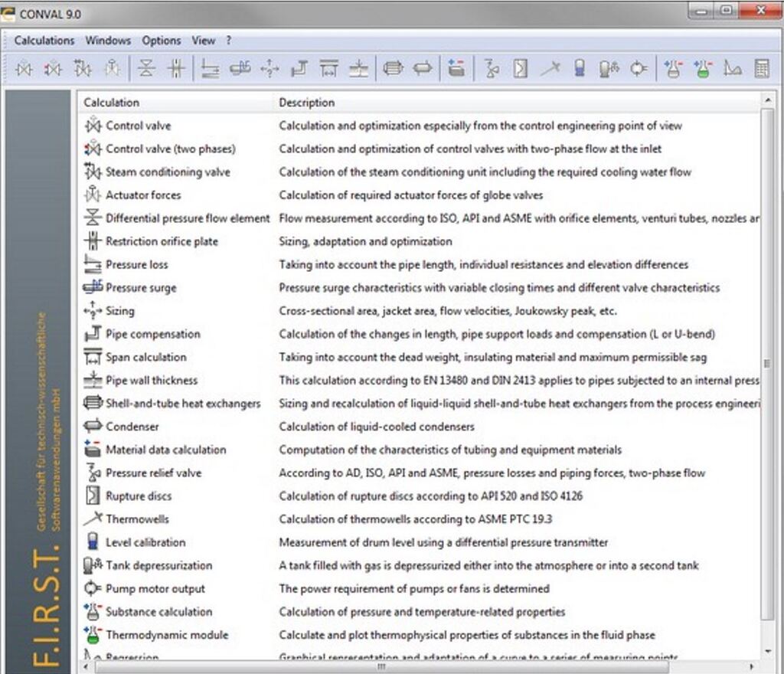The width and height of the screenshot is (784, 674).
Task: Select the Control valve calculation icon
Action: point(23,69)
